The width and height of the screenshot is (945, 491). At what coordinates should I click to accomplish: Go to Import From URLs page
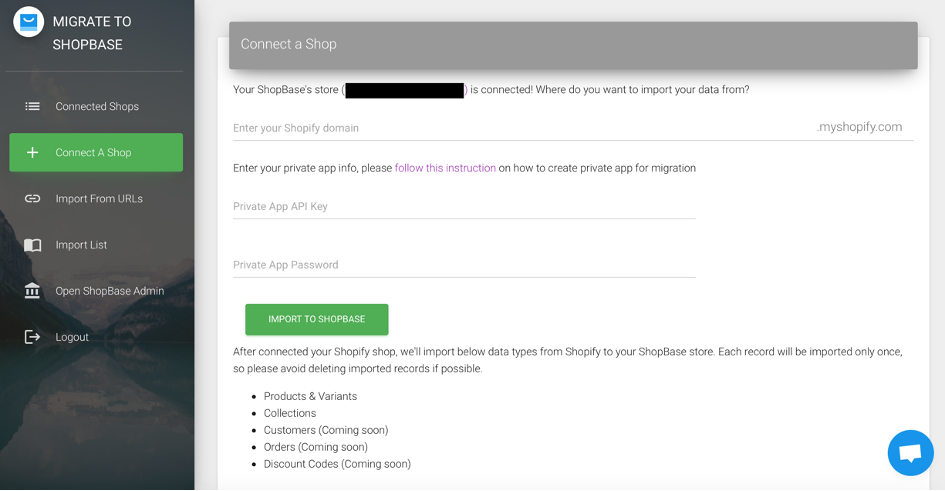[96, 199]
